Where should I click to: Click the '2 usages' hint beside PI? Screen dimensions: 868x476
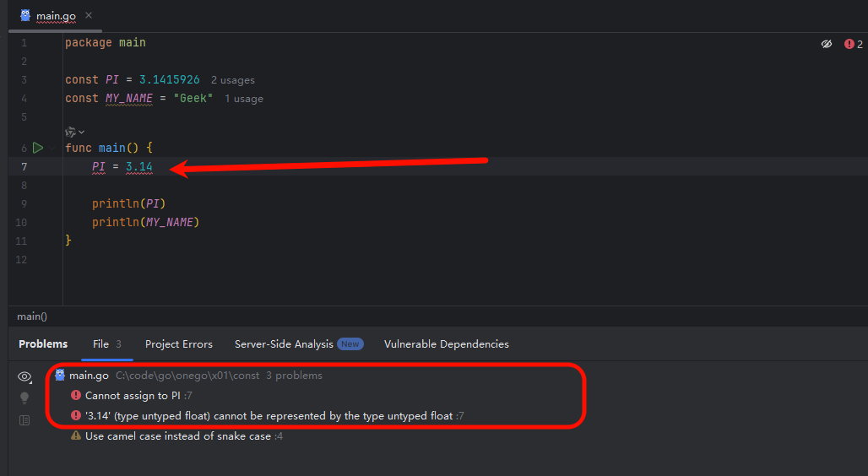tap(232, 80)
